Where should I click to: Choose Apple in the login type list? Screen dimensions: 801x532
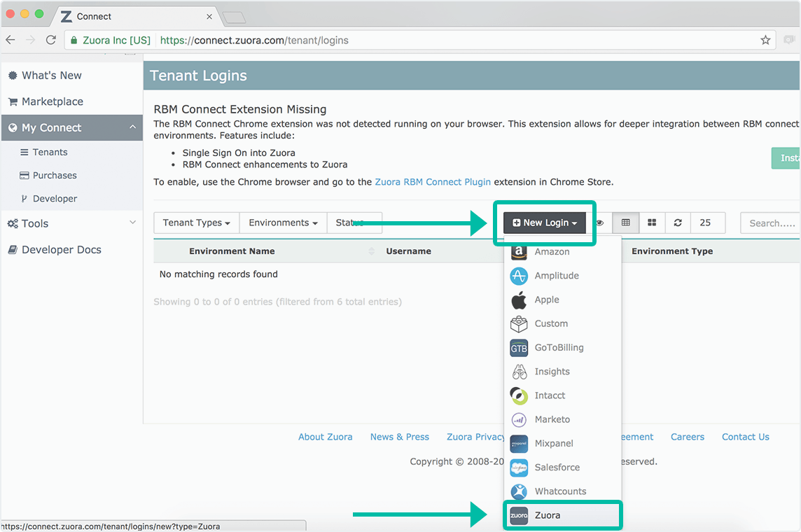click(x=562, y=300)
